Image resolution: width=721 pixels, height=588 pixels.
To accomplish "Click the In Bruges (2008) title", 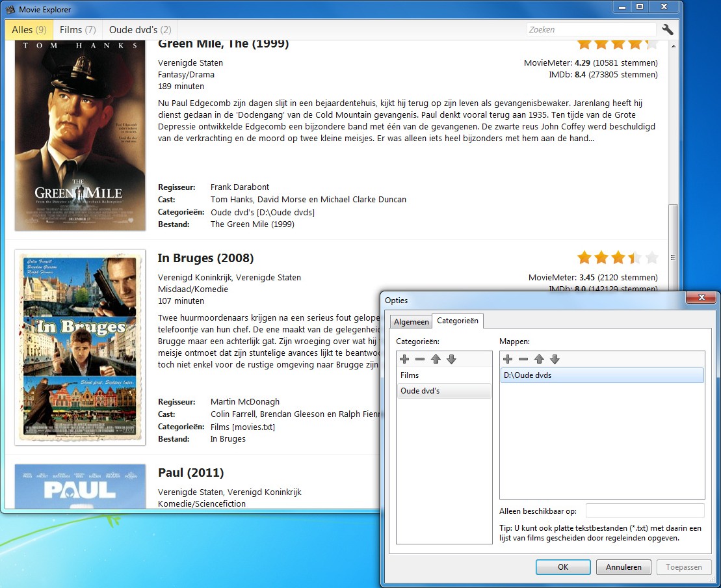I will [205, 258].
